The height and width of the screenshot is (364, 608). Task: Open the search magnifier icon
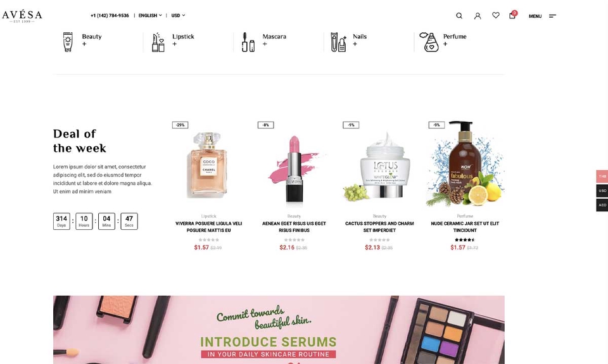tap(459, 16)
